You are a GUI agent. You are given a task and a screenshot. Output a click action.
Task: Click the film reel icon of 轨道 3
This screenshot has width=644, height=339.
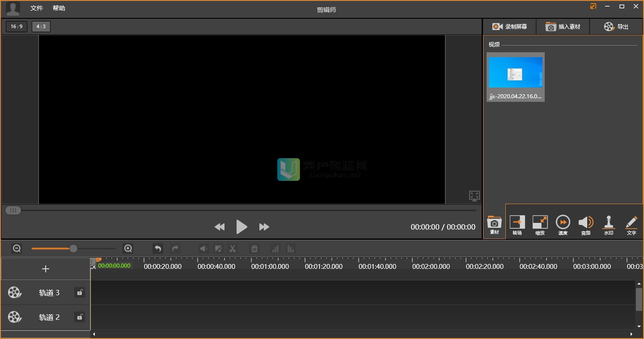click(x=14, y=293)
